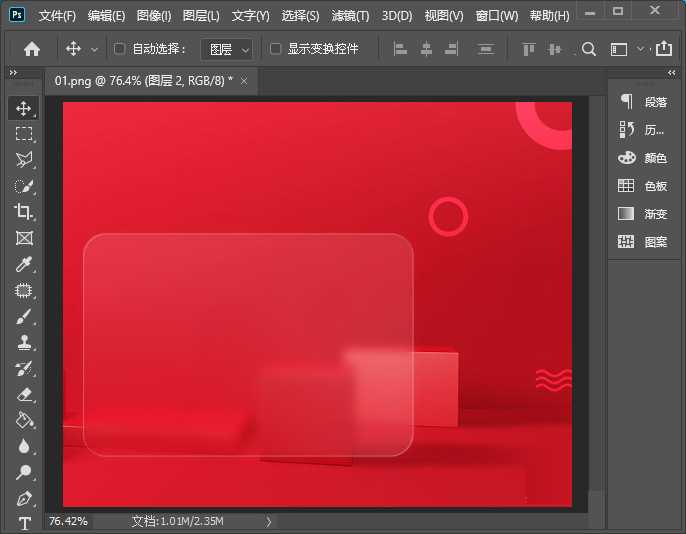Expand the Move tool preset dropdown arrow

pyautogui.click(x=95, y=49)
